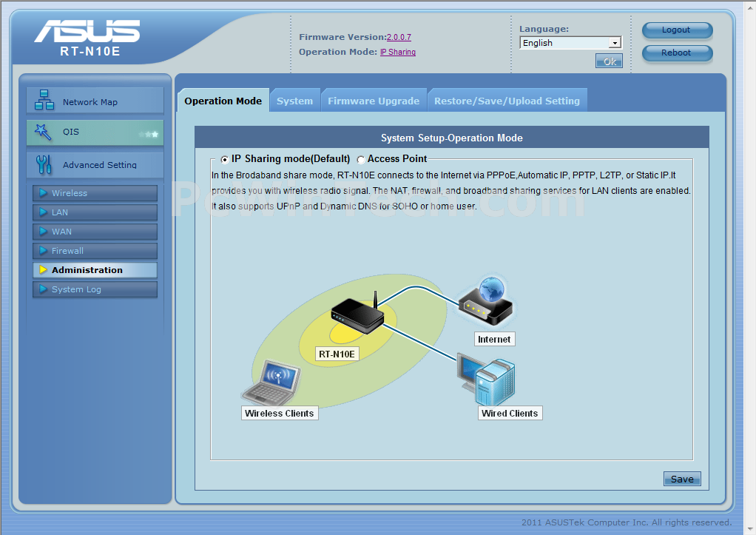Click the ASUSTek copyright footer text
This screenshot has height=535, width=756.
click(627, 522)
